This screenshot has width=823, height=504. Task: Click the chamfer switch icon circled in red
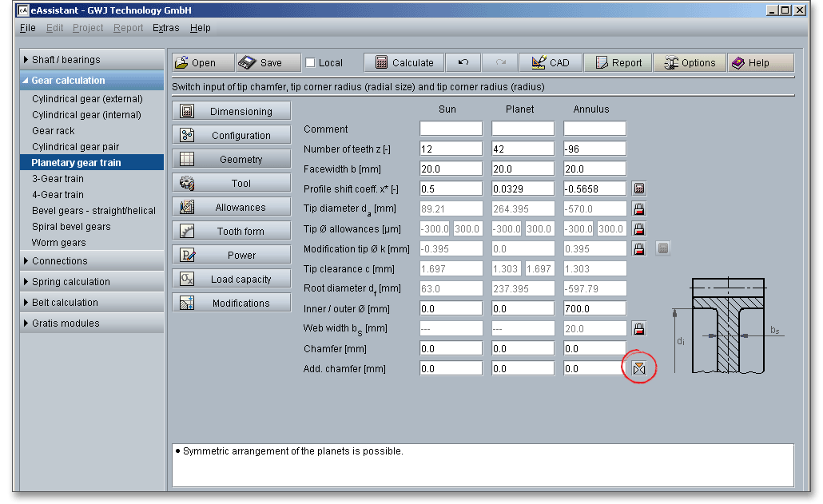tap(639, 368)
